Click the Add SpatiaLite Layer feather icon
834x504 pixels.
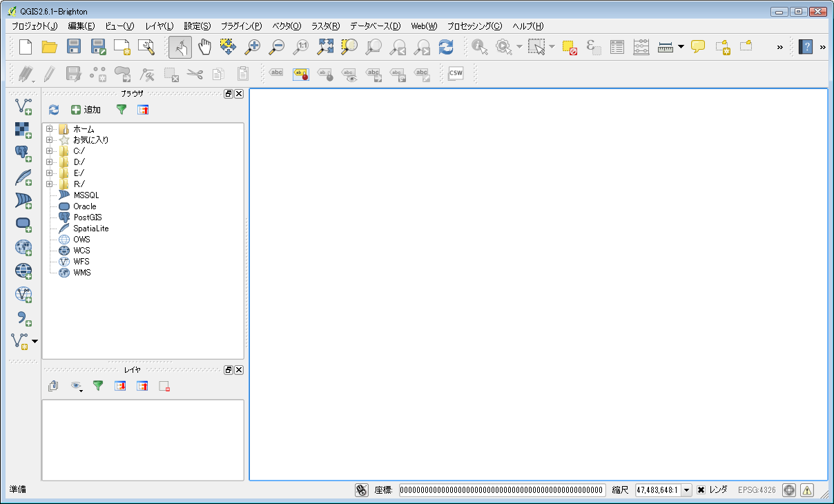coord(23,177)
